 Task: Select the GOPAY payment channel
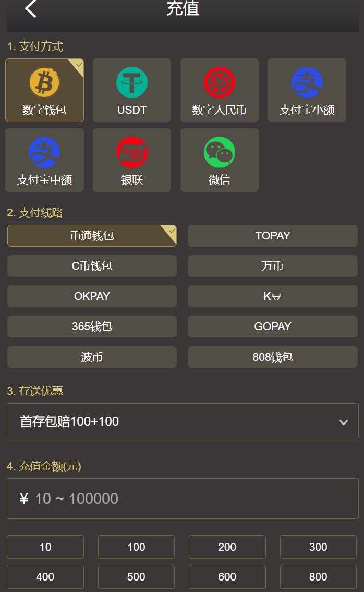click(272, 327)
